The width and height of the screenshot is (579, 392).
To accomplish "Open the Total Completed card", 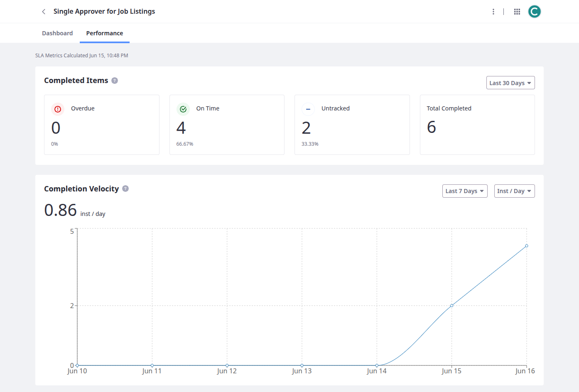I will (477, 125).
